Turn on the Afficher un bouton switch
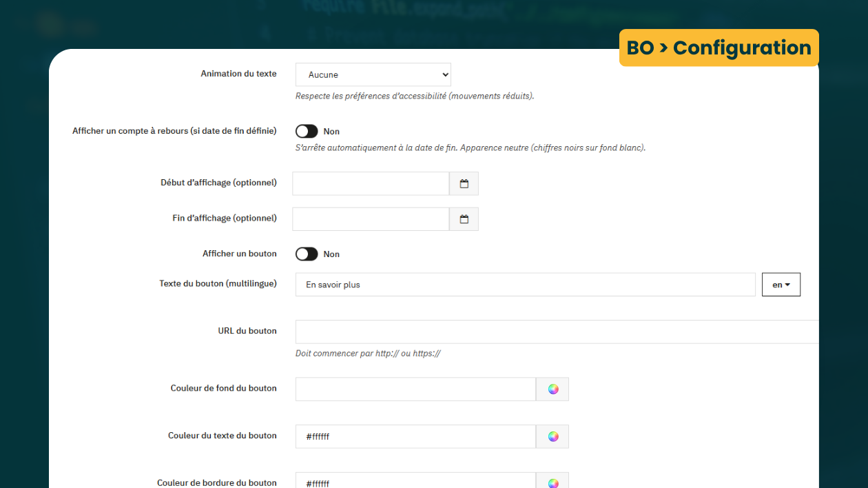This screenshot has width=868, height=488. coord(307,254)
